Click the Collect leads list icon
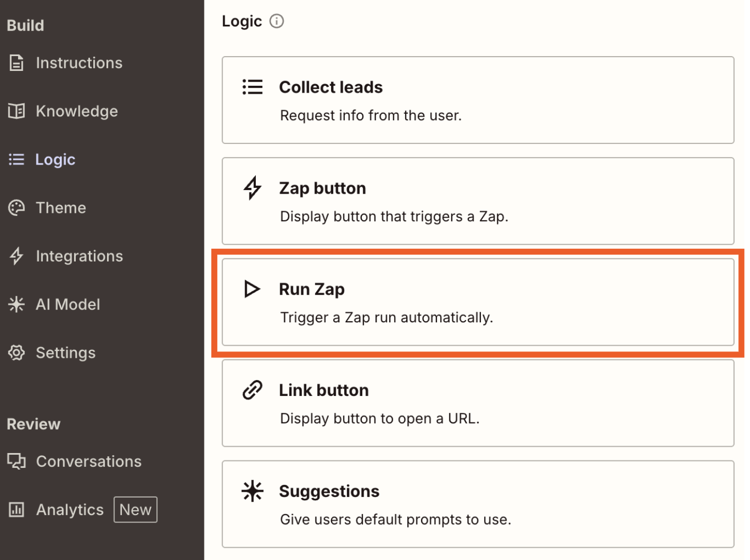This screenshot has height=560, width=750. coord(253,87)
